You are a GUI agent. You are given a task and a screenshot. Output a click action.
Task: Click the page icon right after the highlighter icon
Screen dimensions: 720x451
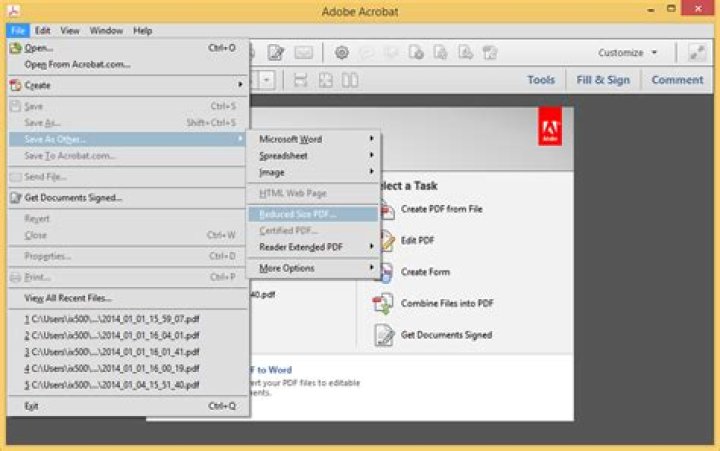tap(416, 52)
